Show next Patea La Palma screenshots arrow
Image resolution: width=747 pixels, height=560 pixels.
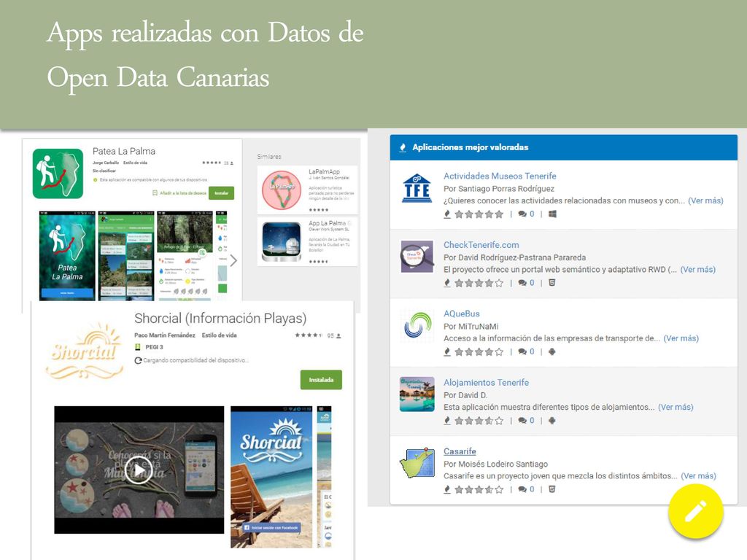point(233,260)
